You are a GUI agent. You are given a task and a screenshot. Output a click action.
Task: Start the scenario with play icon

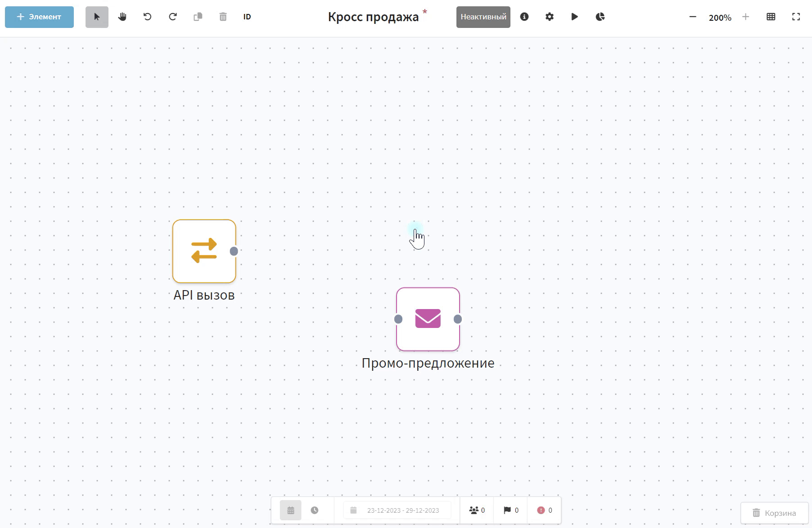click(x=575, y=17)
